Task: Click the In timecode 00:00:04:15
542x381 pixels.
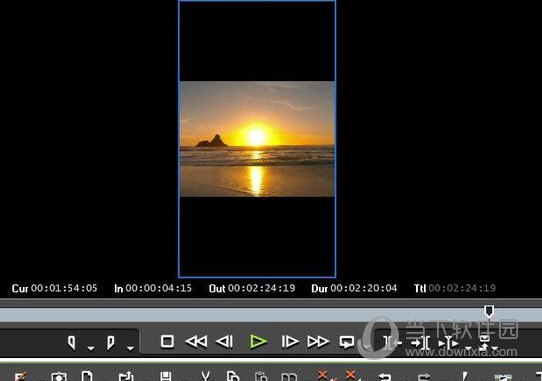Action: [x=159, y=288]
